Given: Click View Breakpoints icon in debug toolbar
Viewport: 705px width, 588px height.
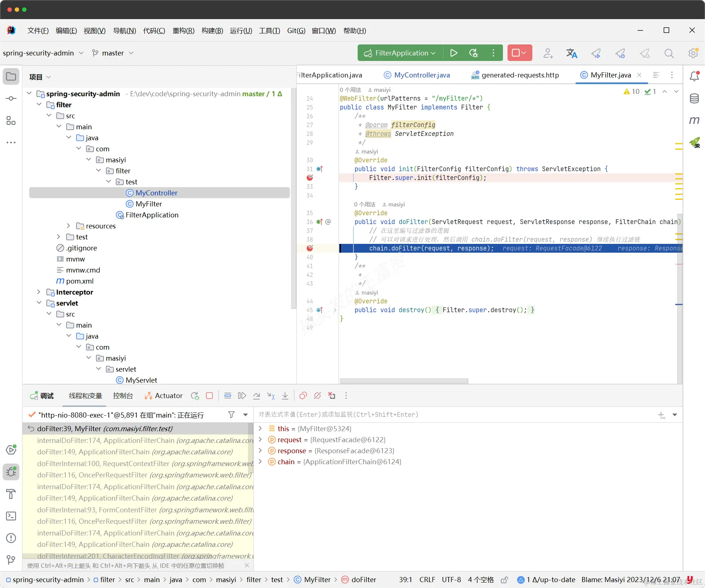Looking at the screenshot, I should click(303, 396).
